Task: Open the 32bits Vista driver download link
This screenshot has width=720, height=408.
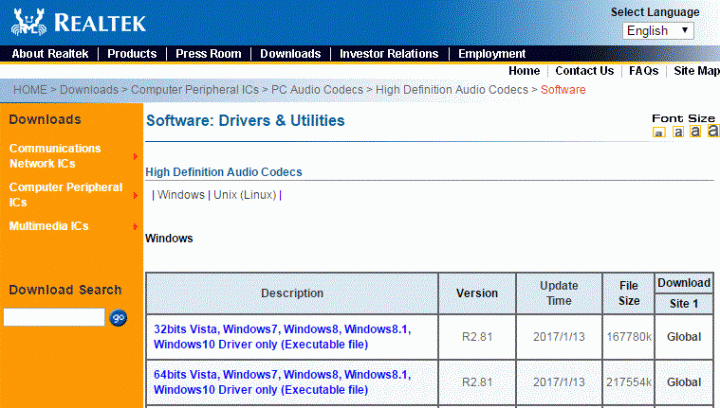Action: (x=282, y=336)
